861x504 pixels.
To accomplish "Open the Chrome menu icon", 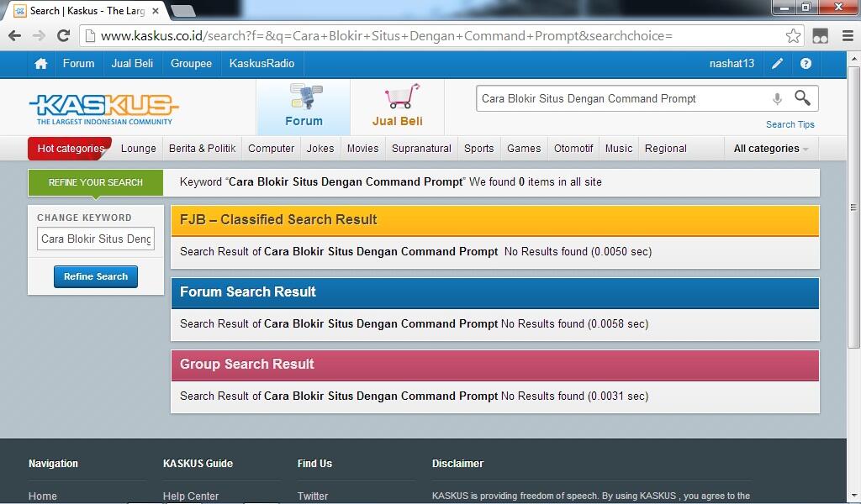I will [x=848, y=36].
